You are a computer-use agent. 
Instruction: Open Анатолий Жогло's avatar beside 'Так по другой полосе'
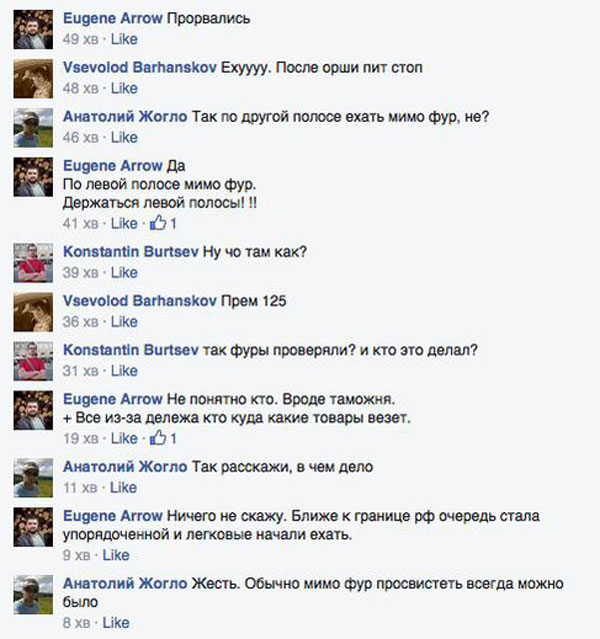[33, 128]
